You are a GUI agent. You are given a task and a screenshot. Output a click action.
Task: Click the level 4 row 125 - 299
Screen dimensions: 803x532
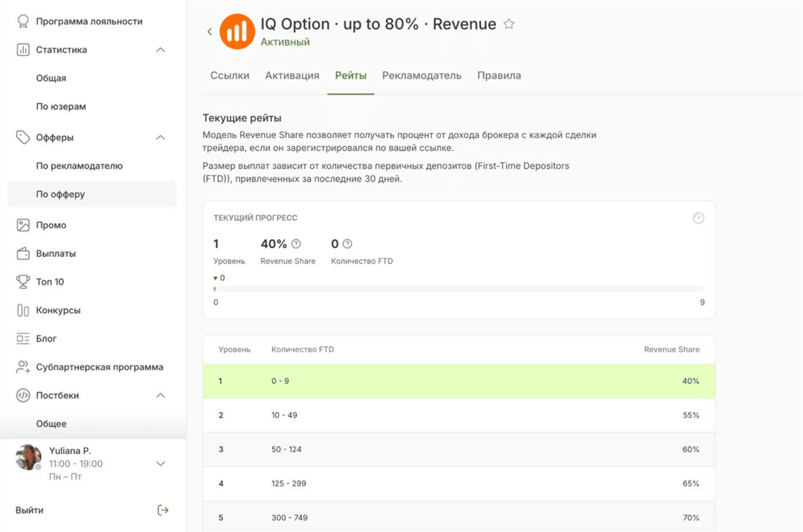(x=459, y=484)
